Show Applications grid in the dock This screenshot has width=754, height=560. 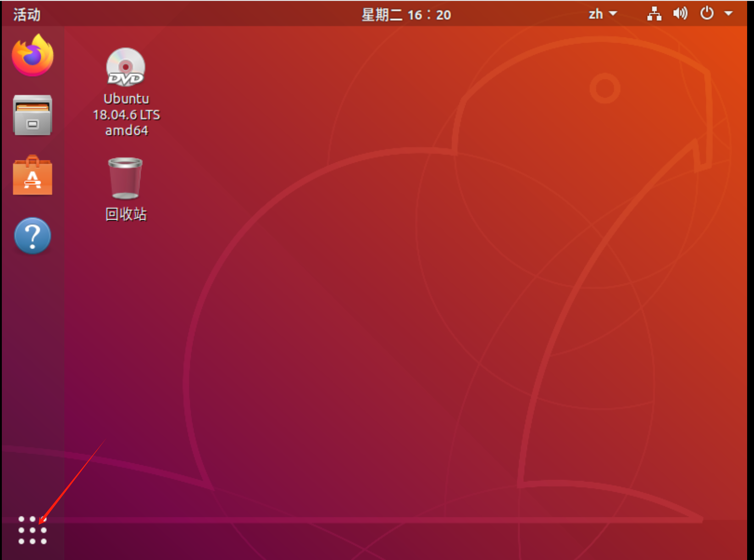33,530
